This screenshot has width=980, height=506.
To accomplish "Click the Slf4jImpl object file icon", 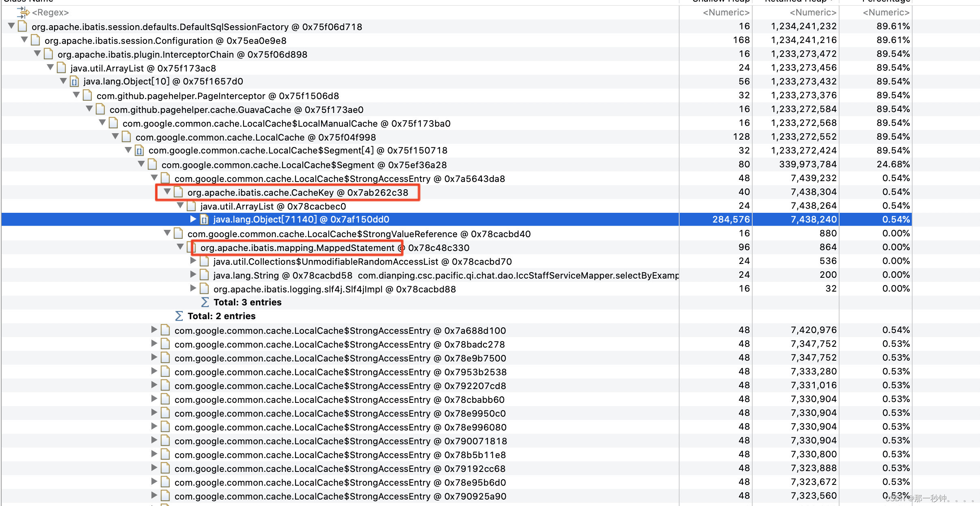I will click(x=204, y=289).
